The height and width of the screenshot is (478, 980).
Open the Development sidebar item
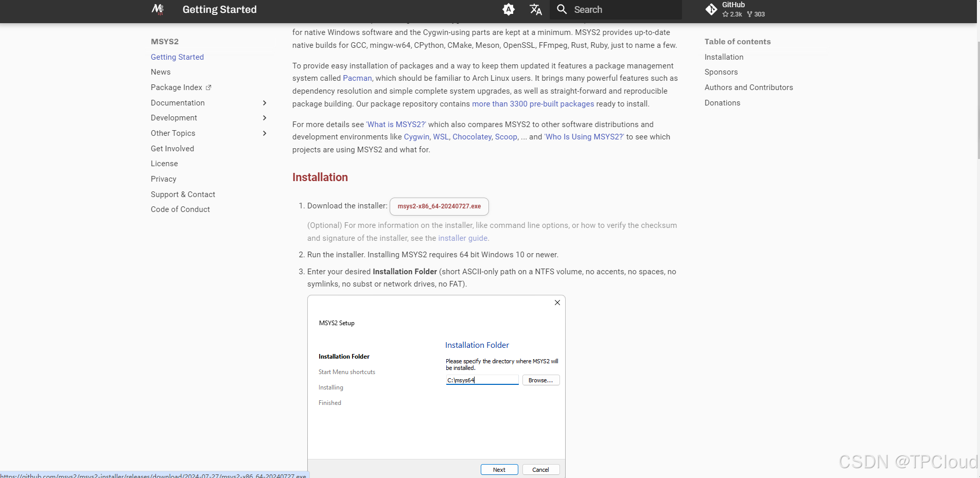click(x=174, y=118)
